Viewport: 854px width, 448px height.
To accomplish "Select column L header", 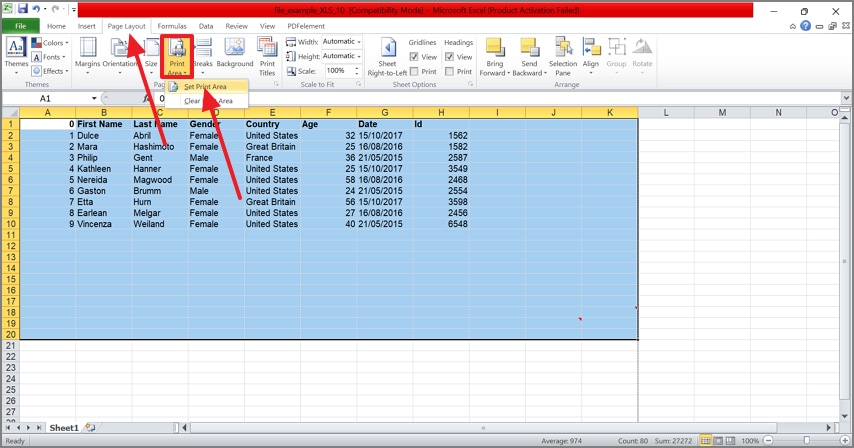I will click(666, 113).
